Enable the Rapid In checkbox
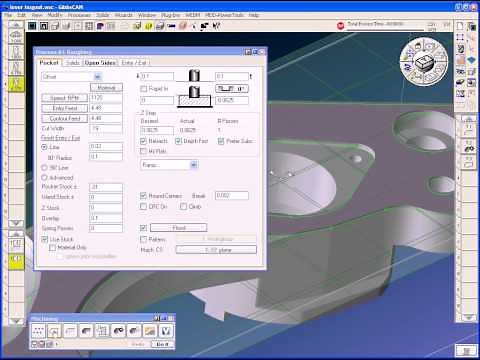The image size is (480, 360). pyautogui.click(x=144, y=89)
